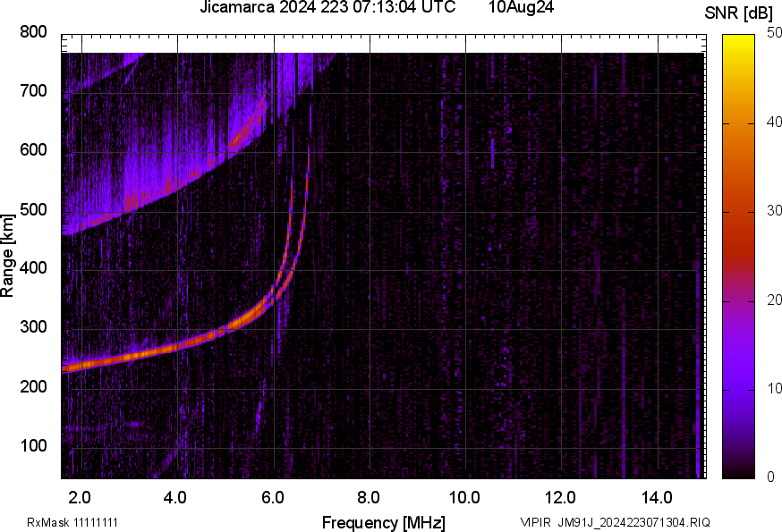Click the date label '10Aug24'
The width and height of the screenshot is (782, 532).
tap(521, 7)
